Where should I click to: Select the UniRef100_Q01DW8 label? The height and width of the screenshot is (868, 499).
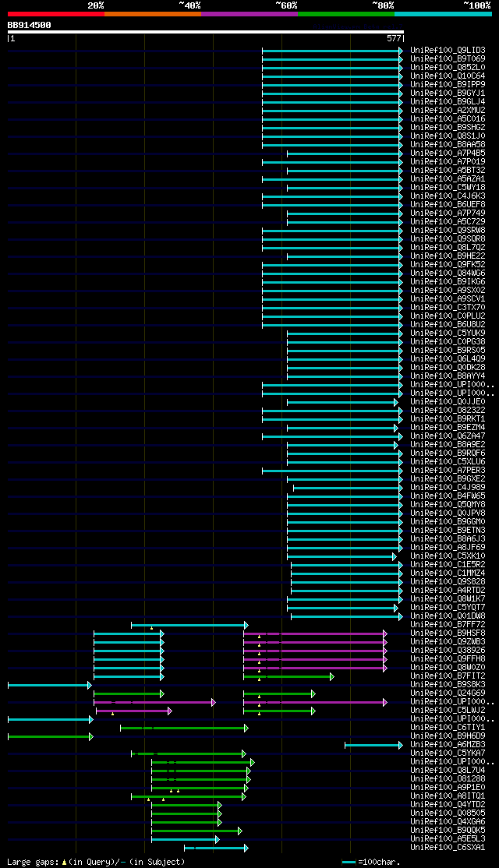(x=448, y=616)
